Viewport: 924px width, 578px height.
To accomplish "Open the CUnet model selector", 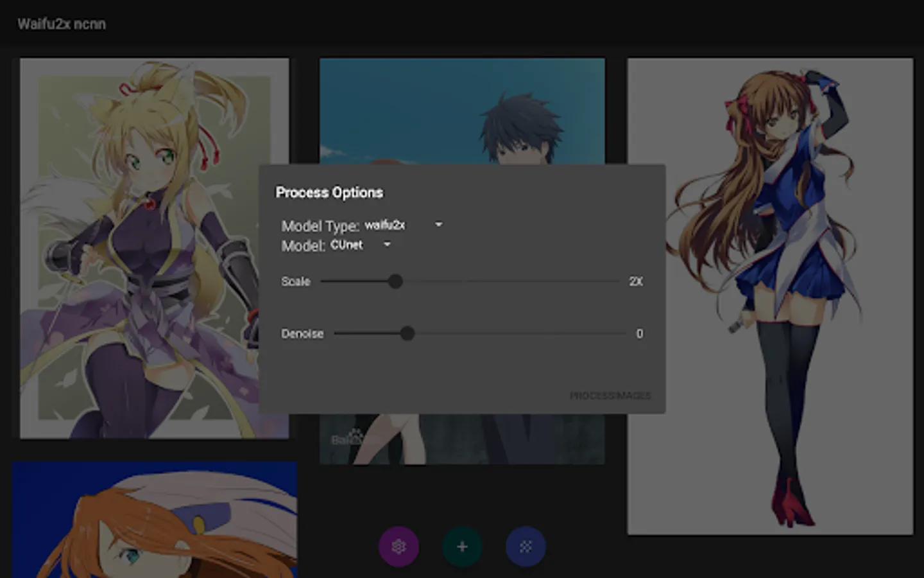I will 361,245.
